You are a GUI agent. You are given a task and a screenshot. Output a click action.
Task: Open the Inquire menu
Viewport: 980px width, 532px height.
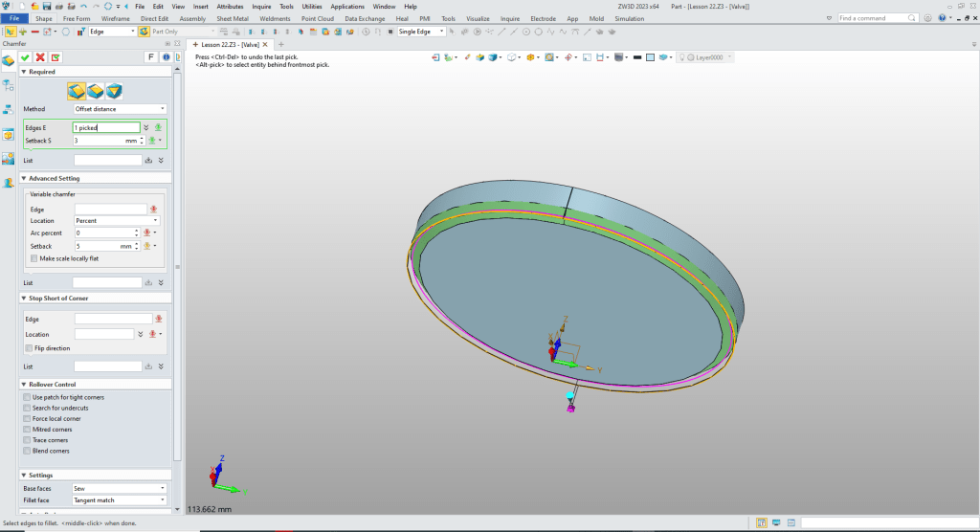261,6
